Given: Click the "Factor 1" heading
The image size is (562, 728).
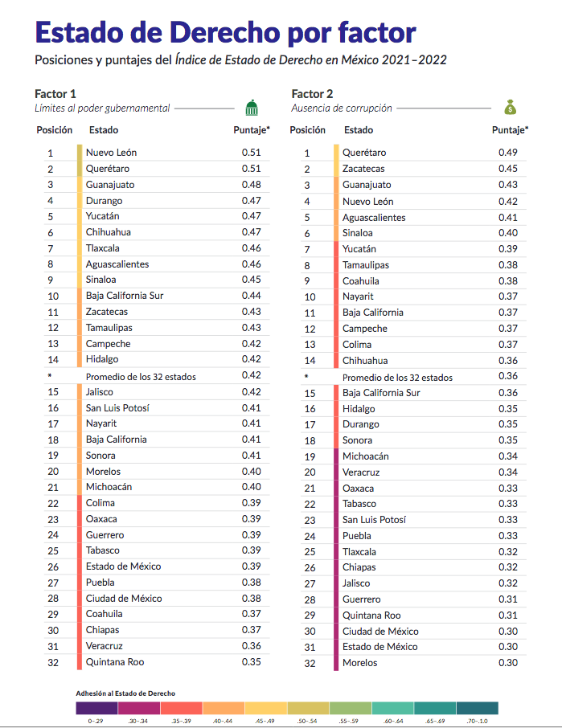Looking at the screenshot, I should point(55,94).
